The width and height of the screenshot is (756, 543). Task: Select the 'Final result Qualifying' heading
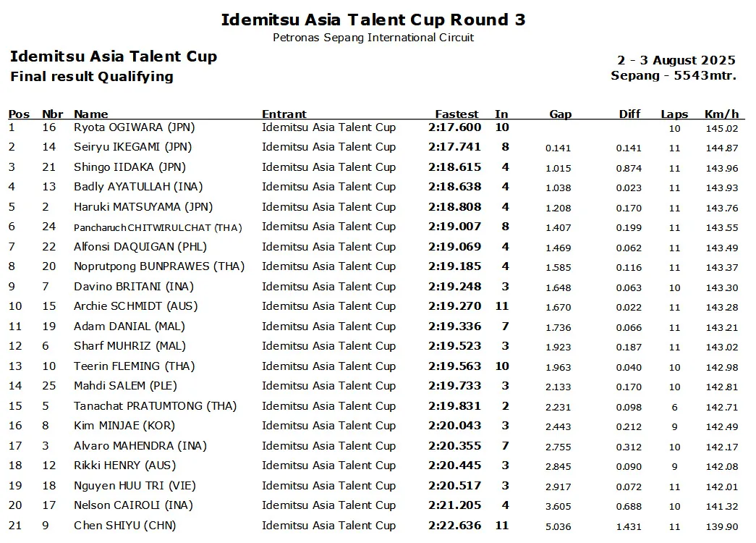point(92,77)
